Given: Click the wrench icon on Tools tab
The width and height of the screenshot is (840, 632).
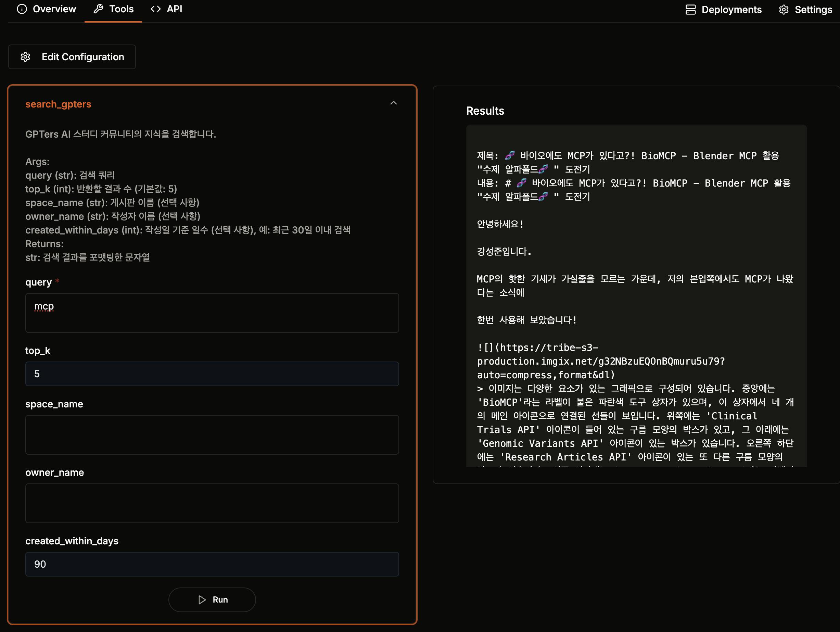Looking at the screenshot, I should click(98, 9).
